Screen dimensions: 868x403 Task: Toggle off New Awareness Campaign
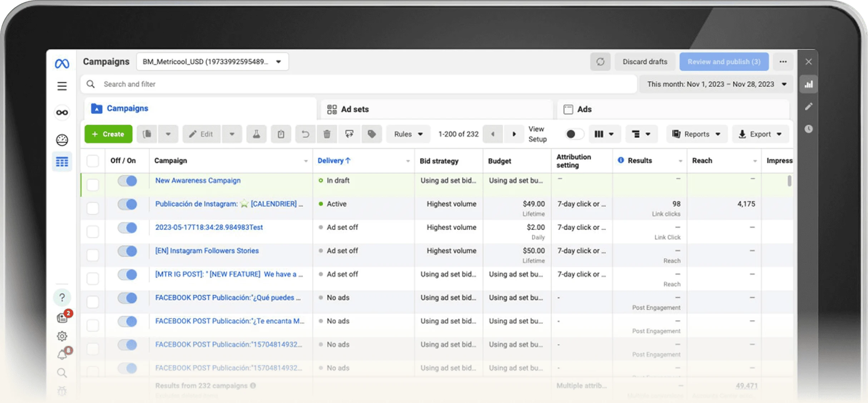(x=127, y=181)
